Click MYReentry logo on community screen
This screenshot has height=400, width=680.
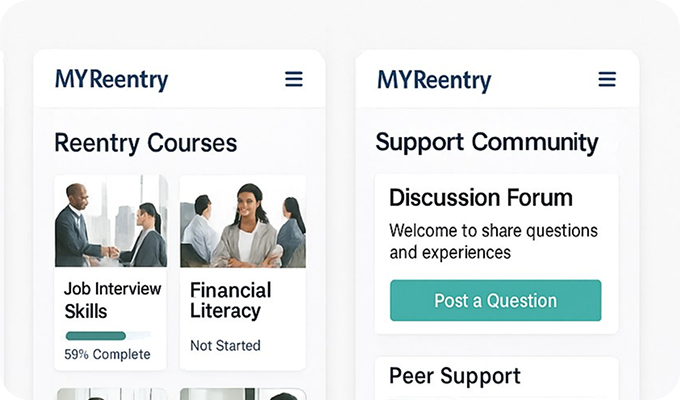coord(434,80)
